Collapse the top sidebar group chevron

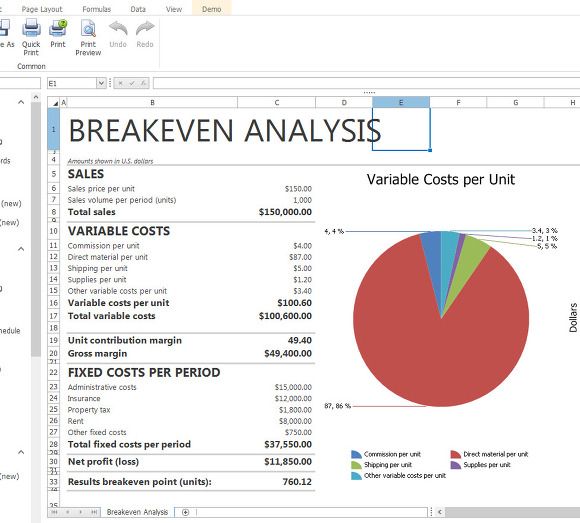[x=21, y=102]
